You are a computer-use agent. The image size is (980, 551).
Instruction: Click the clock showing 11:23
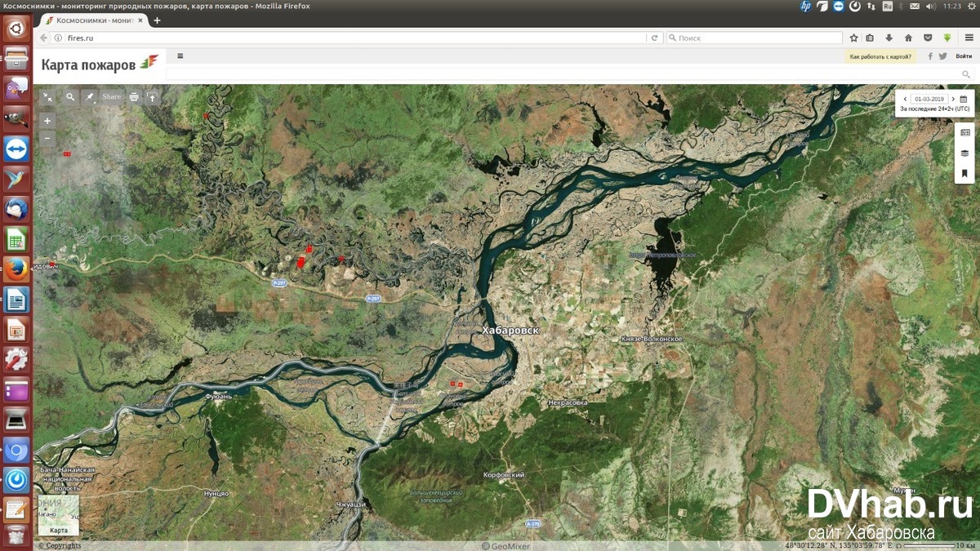click(x=951, y=6)
